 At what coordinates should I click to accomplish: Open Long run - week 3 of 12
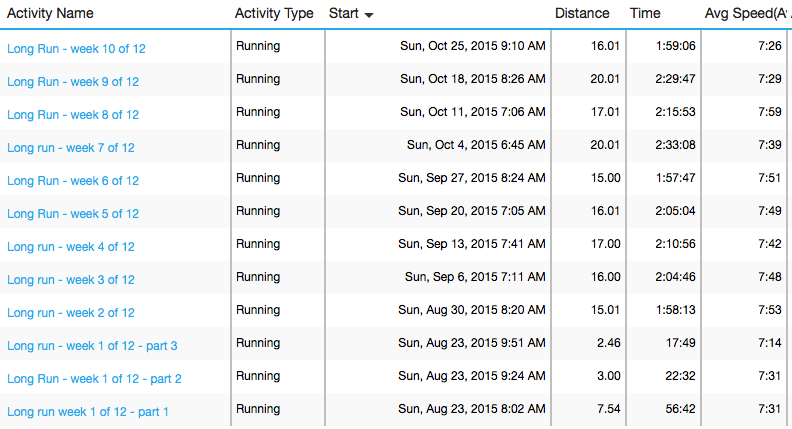(71, 280)
